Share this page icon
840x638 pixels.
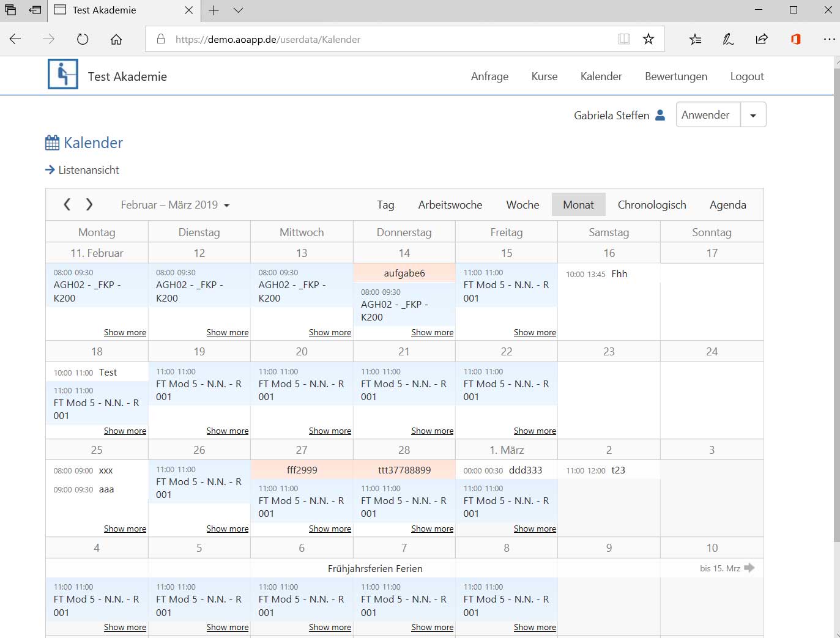tap(762, 39)
